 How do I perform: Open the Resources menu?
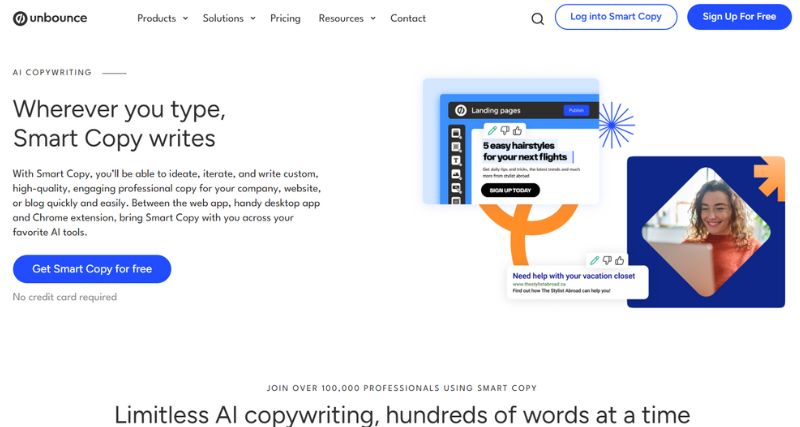pyautogui.click(x=341, y=18)
